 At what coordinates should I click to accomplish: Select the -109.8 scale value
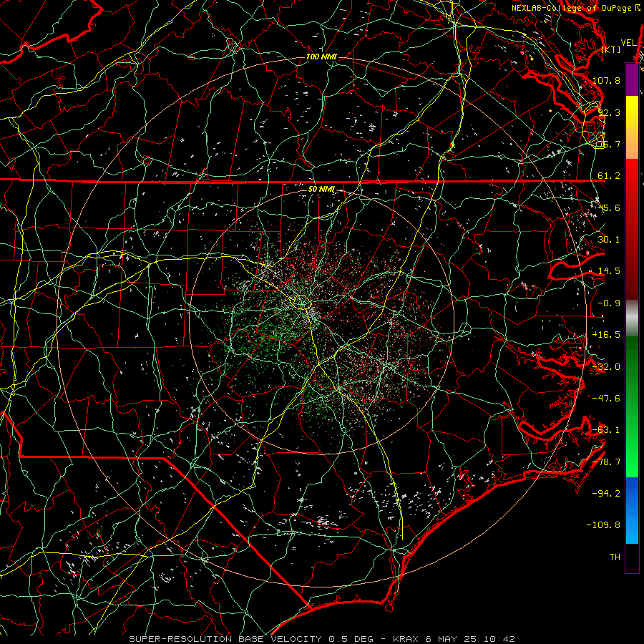coord(604,525)
